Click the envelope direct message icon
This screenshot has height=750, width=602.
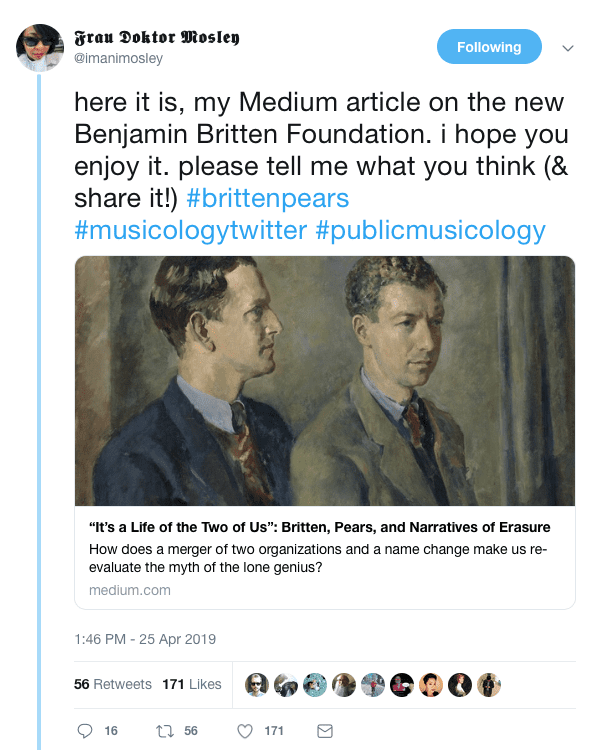(x=324, y=731)
